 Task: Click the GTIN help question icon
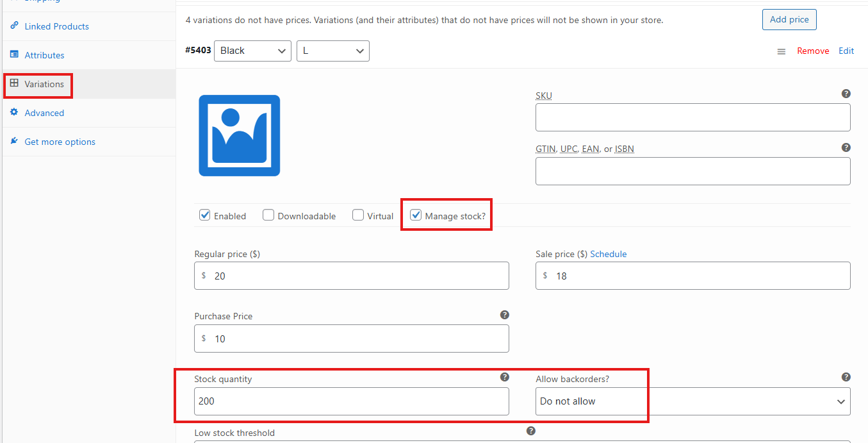846,147
